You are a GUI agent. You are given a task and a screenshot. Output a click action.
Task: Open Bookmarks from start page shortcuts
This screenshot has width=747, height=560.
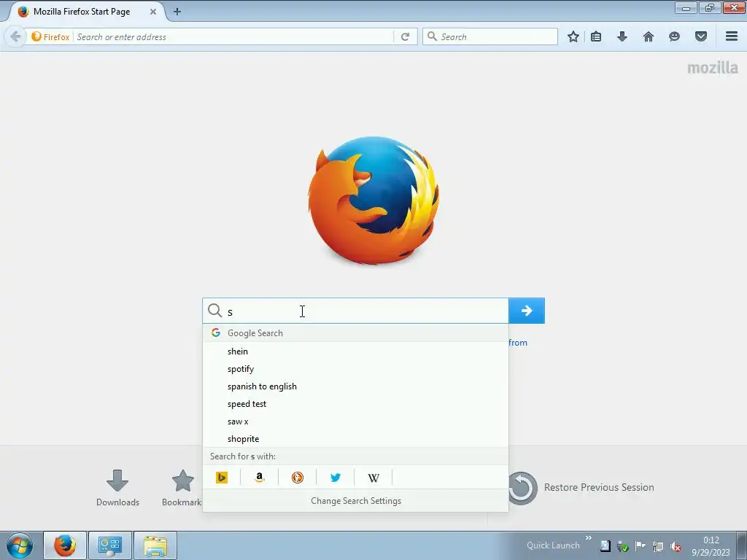pos(182,488)
